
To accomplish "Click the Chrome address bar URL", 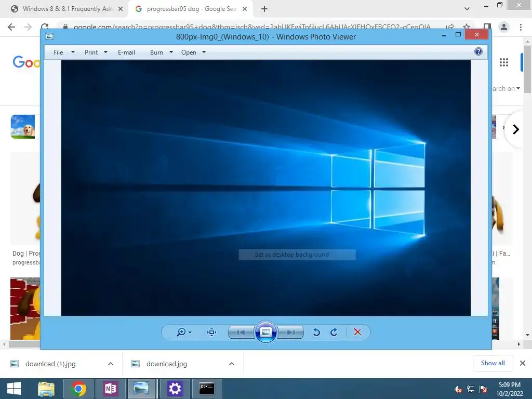I will click(252, 27).
